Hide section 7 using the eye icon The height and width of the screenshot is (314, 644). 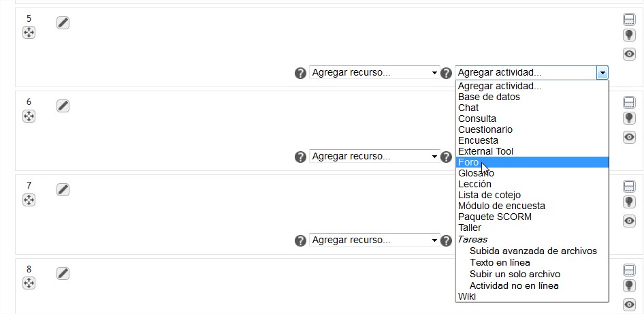(629, 221)
